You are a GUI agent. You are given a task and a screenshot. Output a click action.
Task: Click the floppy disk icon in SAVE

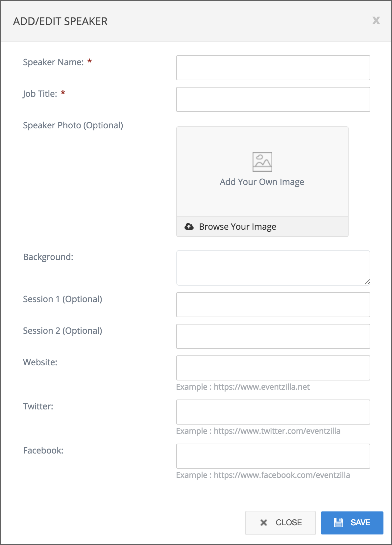[x=339, y=523]
